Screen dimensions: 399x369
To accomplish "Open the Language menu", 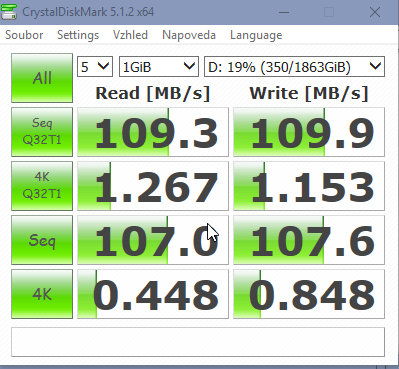I will coord(256,35).
